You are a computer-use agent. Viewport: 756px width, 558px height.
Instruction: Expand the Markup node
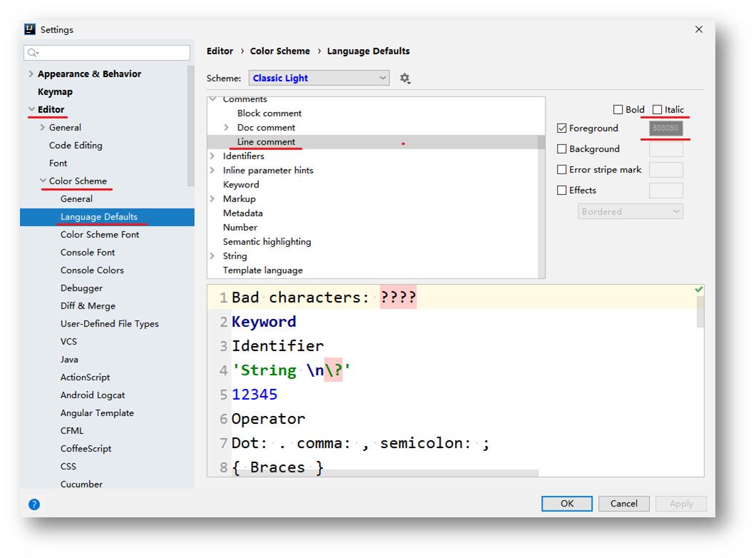(x=212, y=198)
